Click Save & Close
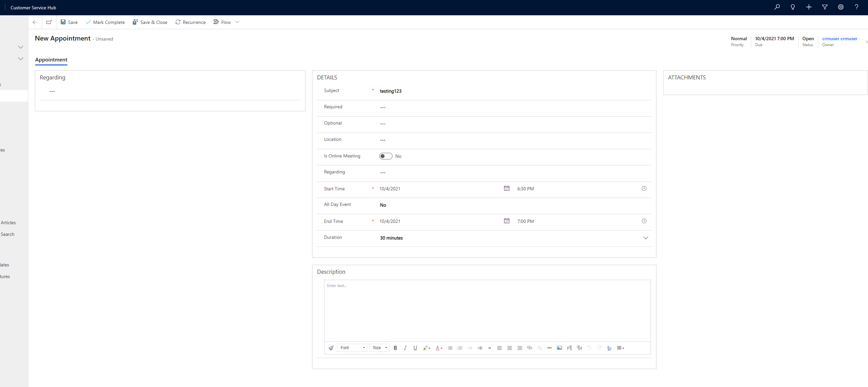This screenshot has width=868, height=387. coord(150,22)
